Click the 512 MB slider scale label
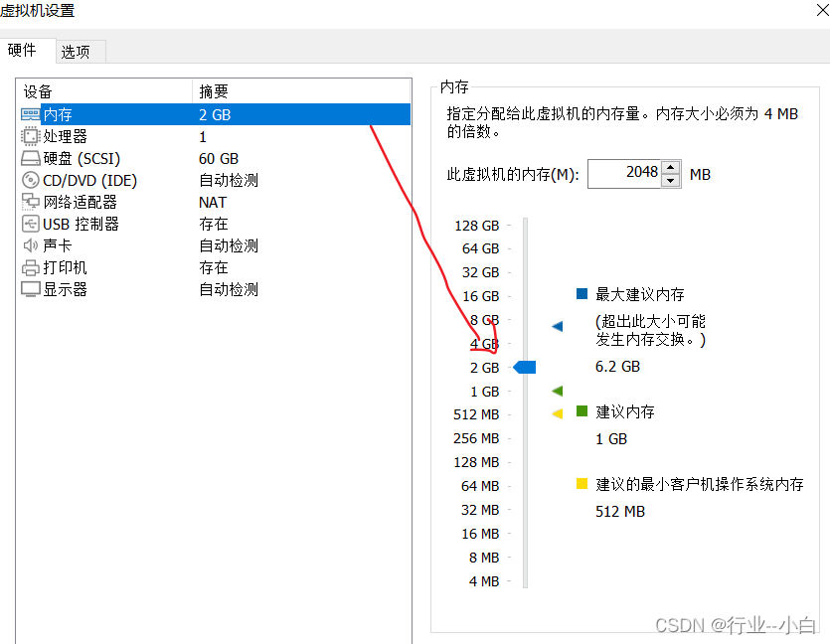 [476, 414]
